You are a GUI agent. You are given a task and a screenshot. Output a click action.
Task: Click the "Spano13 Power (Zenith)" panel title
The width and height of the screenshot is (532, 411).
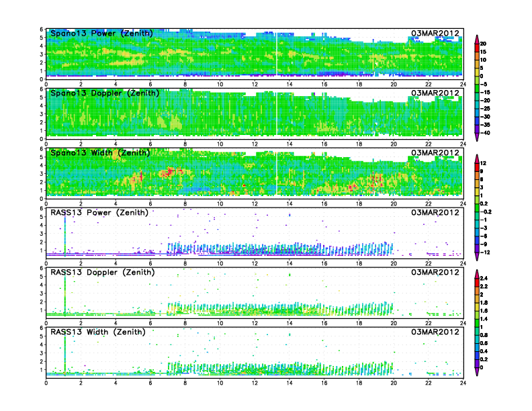coord(101,33)
